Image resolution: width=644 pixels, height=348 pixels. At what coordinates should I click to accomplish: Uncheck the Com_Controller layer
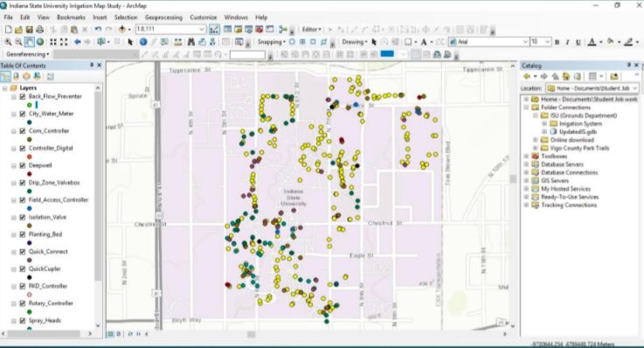pos(23,131)
